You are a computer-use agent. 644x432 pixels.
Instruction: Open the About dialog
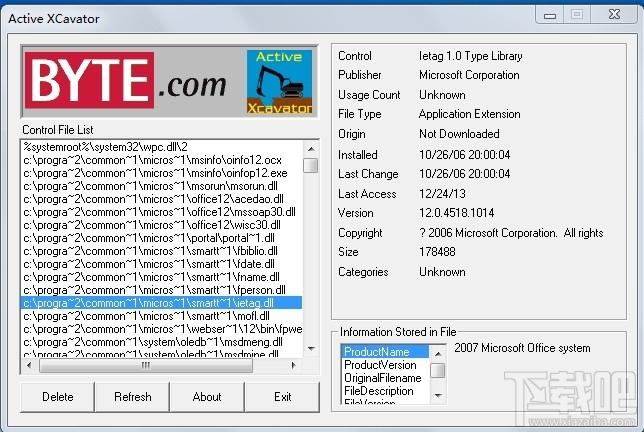pos(207,397)
